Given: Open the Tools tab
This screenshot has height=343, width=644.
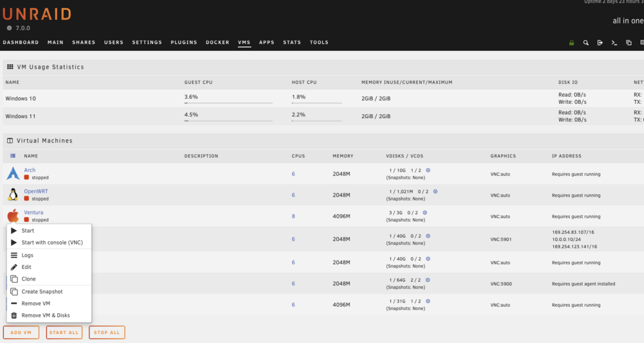Looking at the screenshot, I should coord(319,43).
